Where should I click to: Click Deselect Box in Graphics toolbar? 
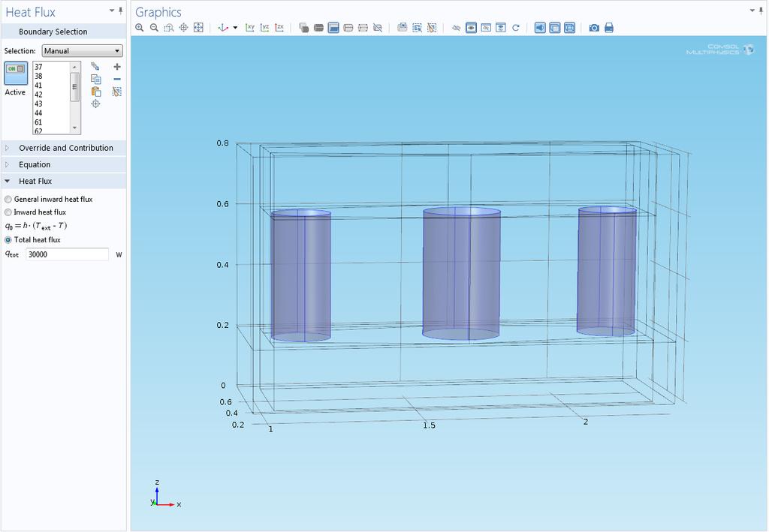[432, 28]
